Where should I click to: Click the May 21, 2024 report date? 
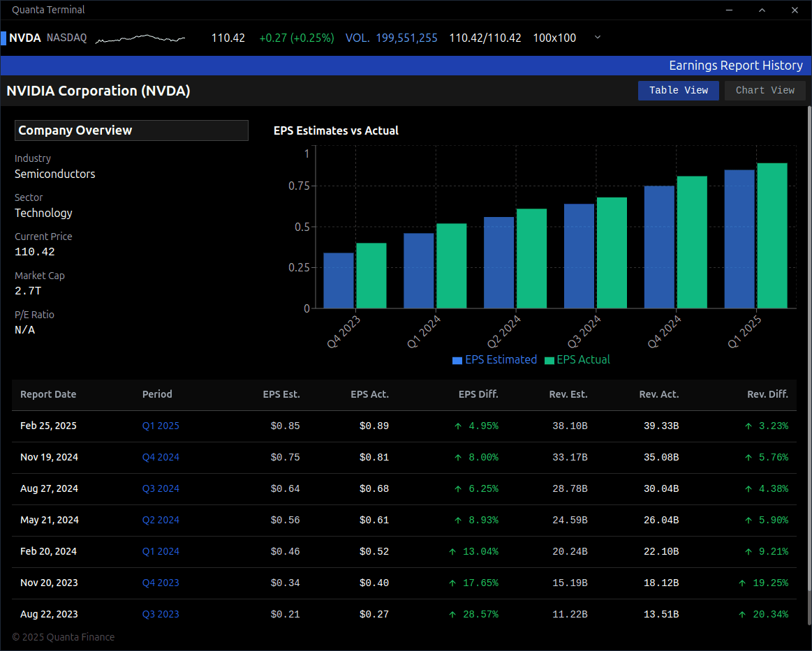coord(49,520)
